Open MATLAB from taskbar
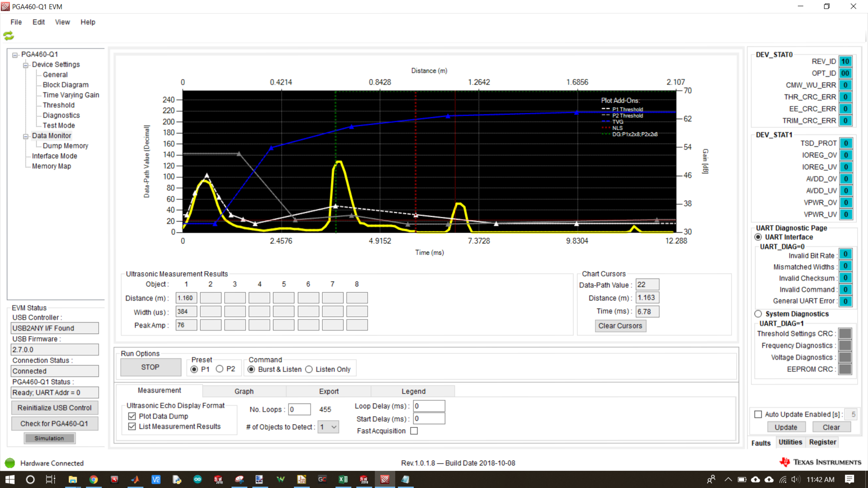 click(x=135, y=479)
